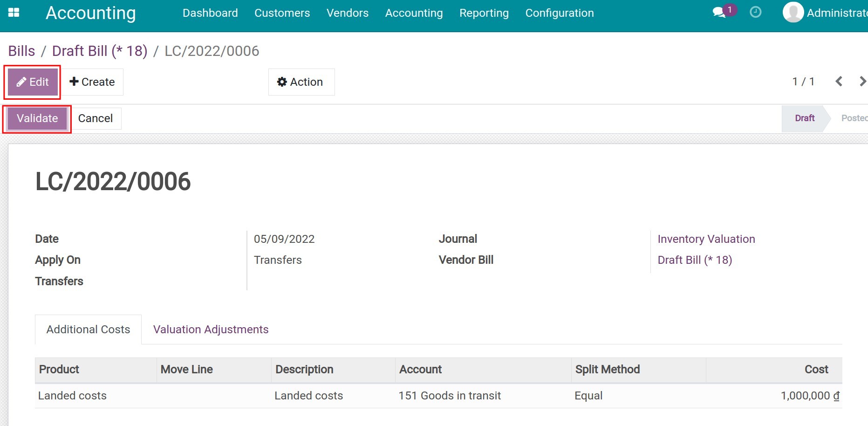868x426 pixels.
Task: Open the conversations chat icon
Action: pyautogui.click(x=719, y=13)
